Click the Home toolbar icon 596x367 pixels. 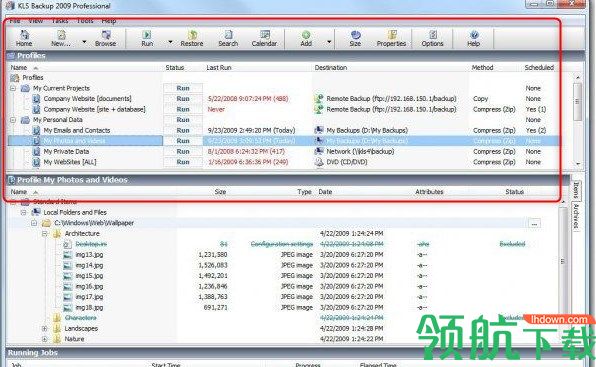tap(24, 35)
